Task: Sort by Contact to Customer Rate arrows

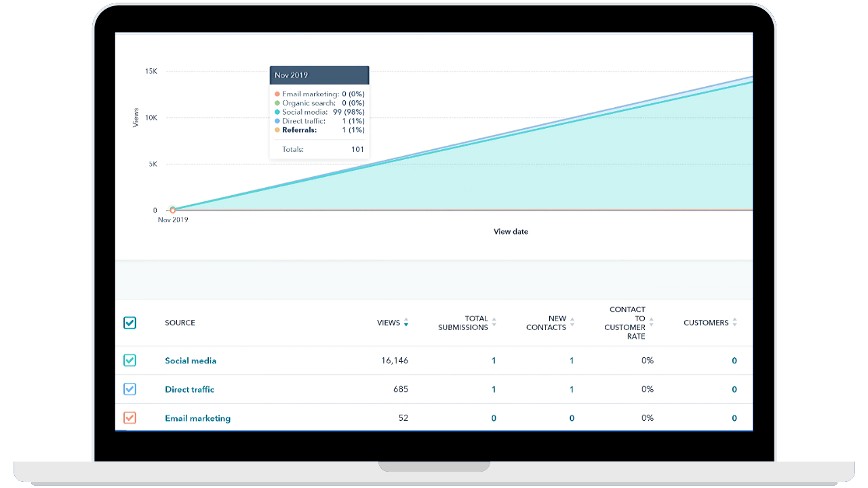Action: tap(651, 323)
